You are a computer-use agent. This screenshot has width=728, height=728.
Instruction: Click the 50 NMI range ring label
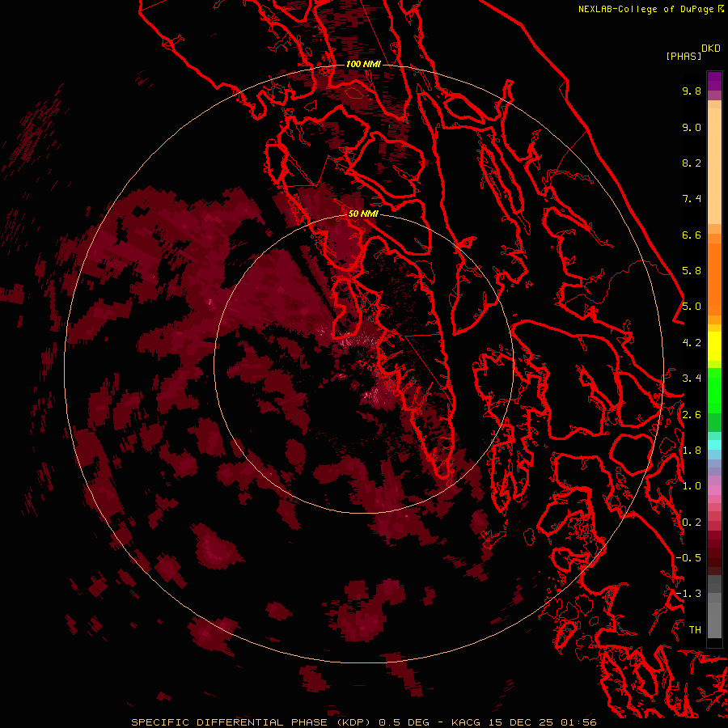pyautogui.click(x=363, y=214)
